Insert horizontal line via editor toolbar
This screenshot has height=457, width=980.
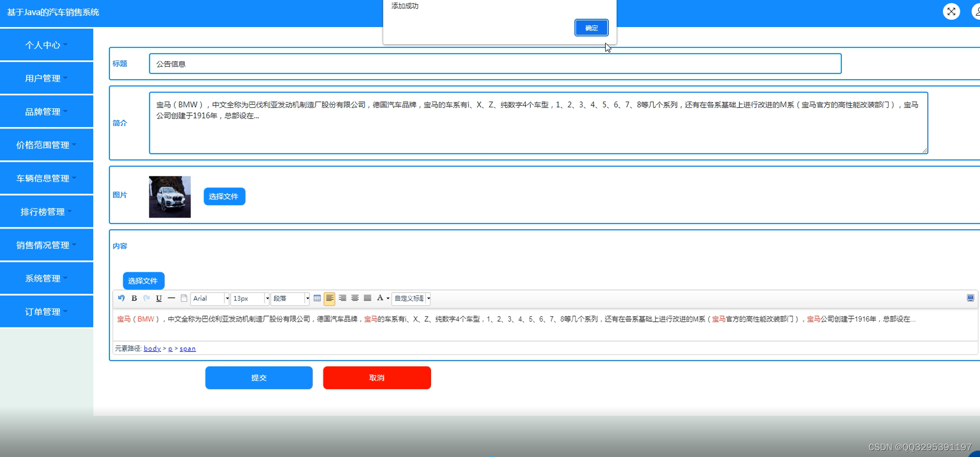pyautogui.click(x=171, y=298)
